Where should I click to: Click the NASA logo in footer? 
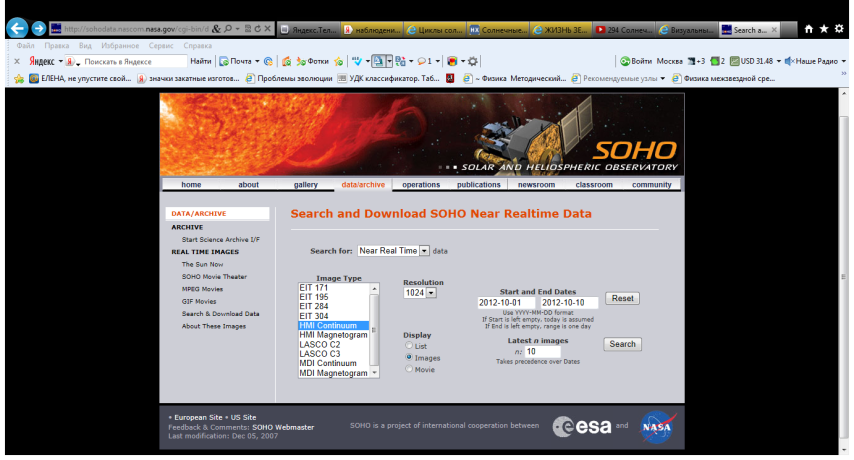(658, 427)
